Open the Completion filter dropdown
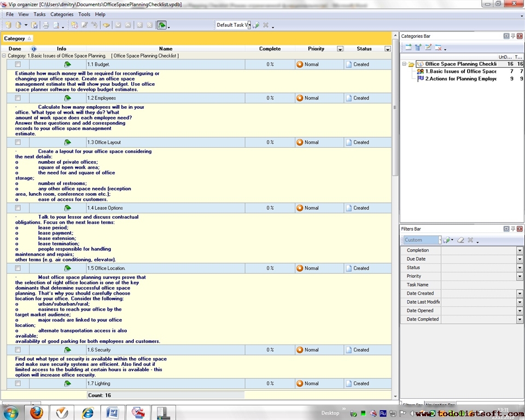Viewport: 525px width, 420px height. coord(520,250)
